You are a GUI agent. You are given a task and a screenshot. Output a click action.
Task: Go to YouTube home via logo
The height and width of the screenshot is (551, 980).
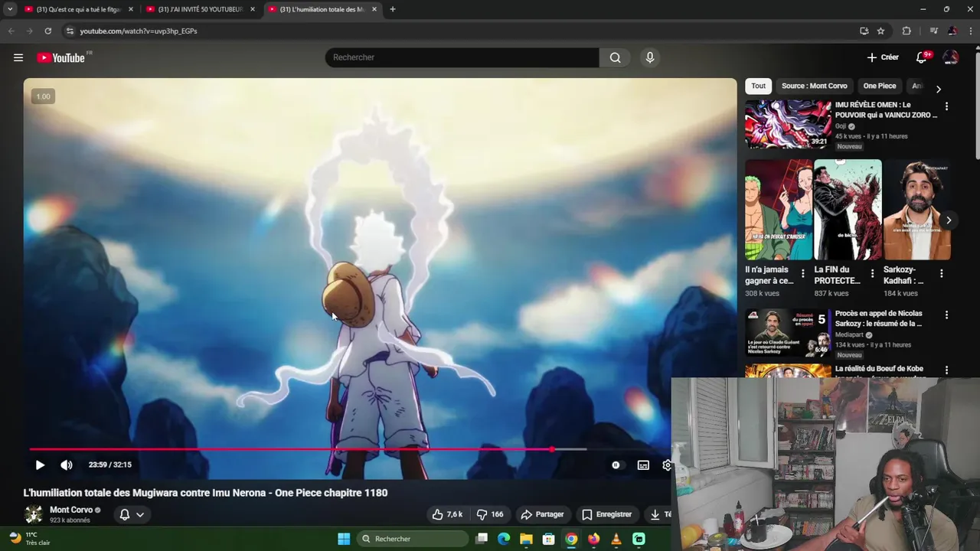pyautogui.click(x=60, y=57)
